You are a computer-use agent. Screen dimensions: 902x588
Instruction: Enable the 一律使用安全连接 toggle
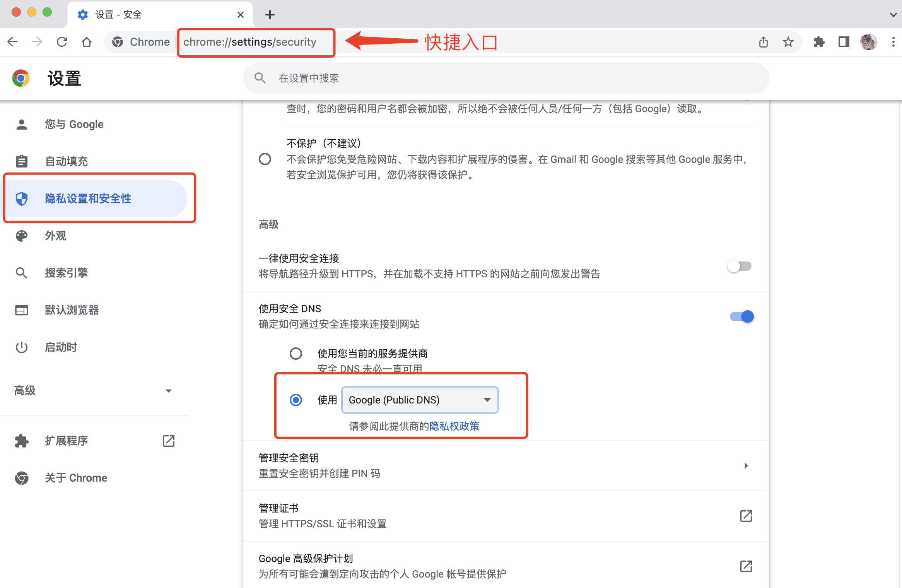pyautogui.click(x=739, y=266)
